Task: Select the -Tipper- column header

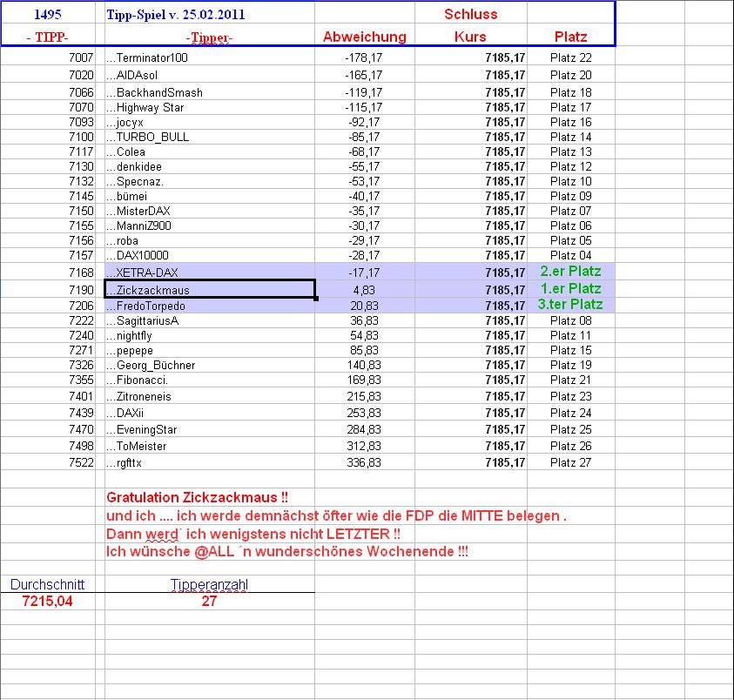Action: pyautogui.click(x=209, y=37)
